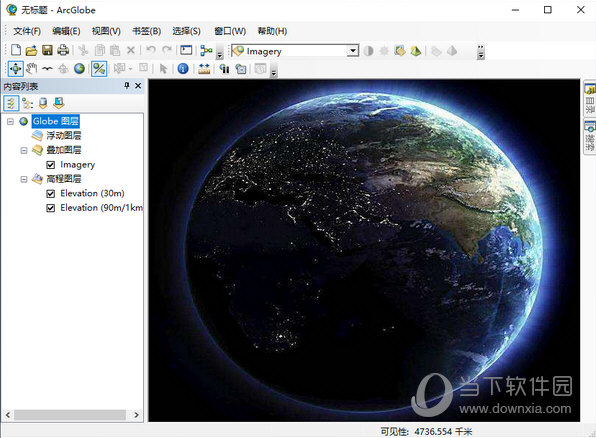
Task: Select the Measure ruler tool
Action: point(204,69)
